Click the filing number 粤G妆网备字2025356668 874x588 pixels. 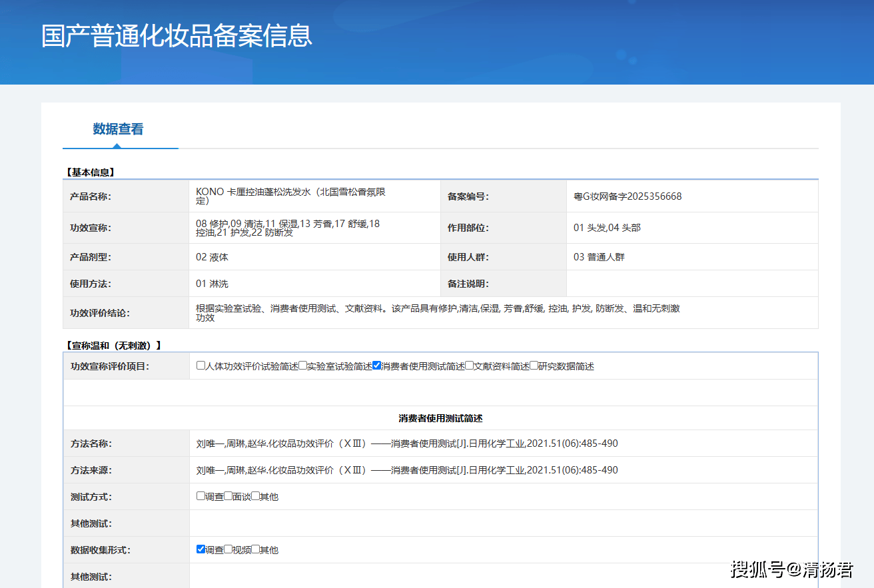pyautogui.click(x=628, y=196)
